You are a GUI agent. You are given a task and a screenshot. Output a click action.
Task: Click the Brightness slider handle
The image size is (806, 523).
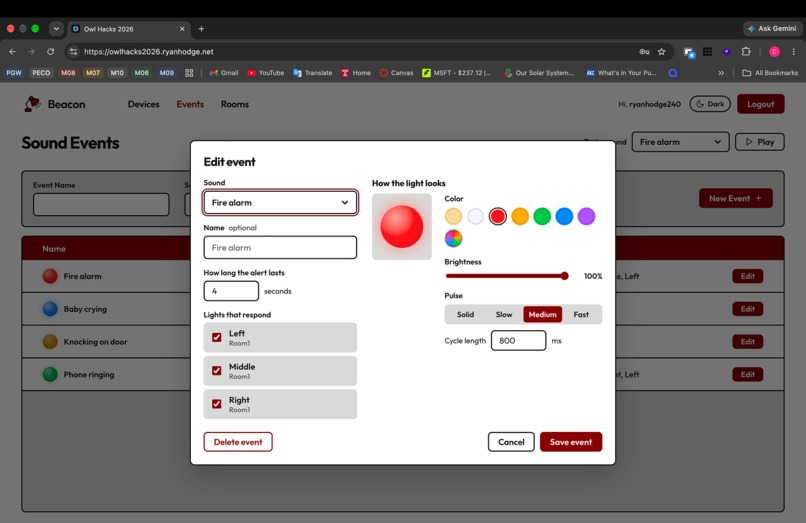tap(564, 276)
